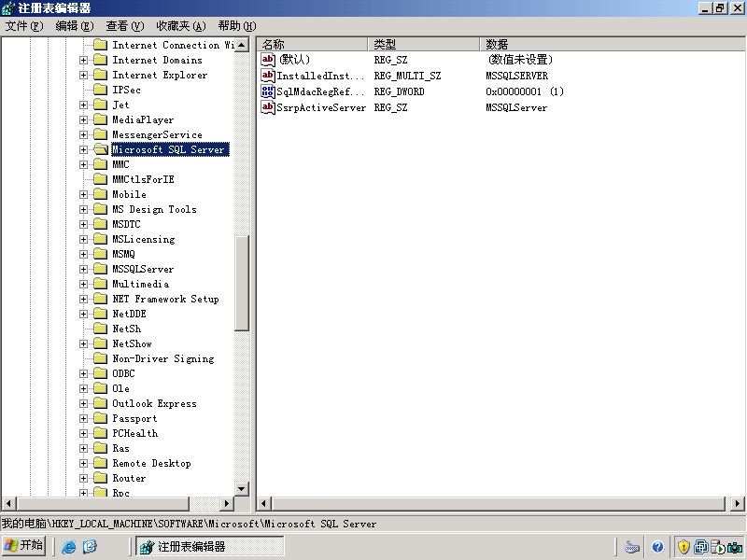Click the ab string icon of InstalledInst value
This screenshot has width=747, height=560.
[268, 76]
